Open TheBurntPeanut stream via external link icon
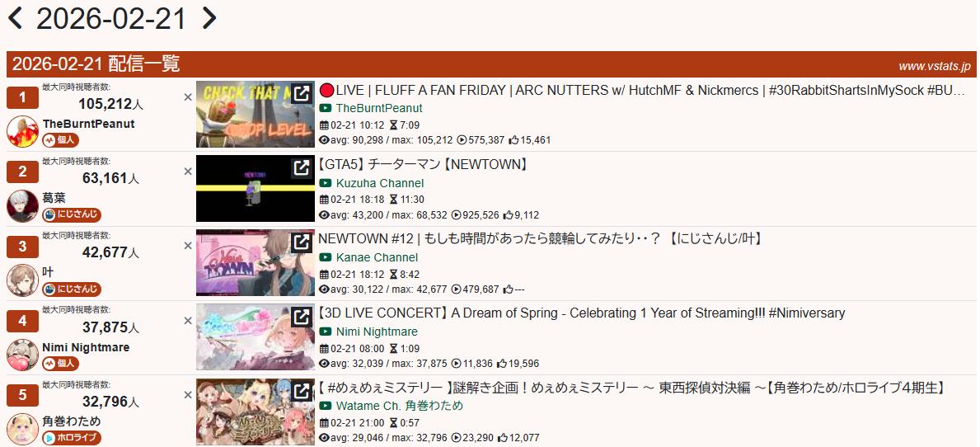The image size is (980, 447). pos(301,94)
